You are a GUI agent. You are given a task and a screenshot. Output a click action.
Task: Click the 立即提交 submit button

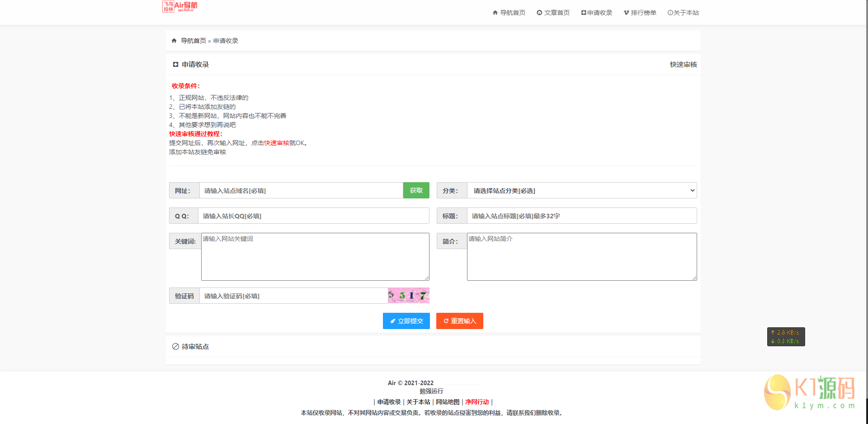[x=406, y=321]
